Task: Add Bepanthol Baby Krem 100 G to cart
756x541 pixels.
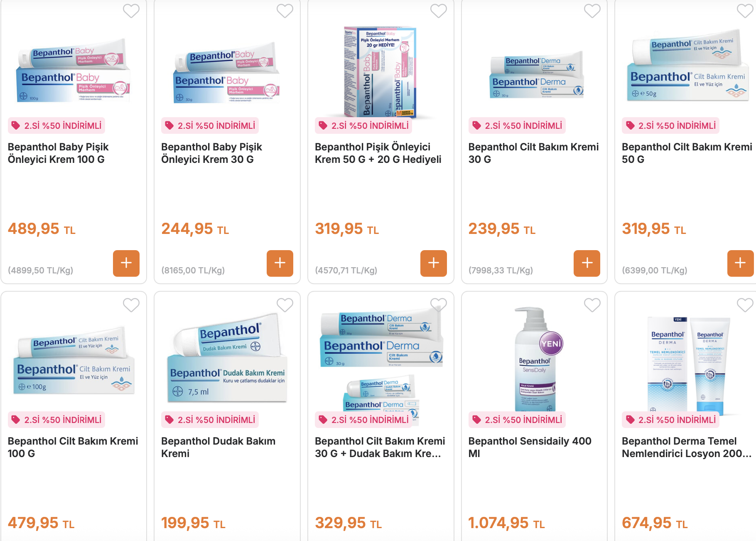Action: tap(126, 263)
